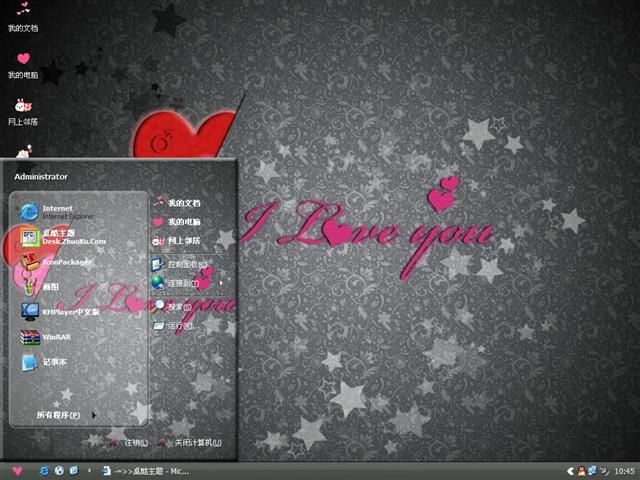Select 我的电脑 in Start menu right pane
The width and height of the screenshot is (640, 480).
pyautogui.click(x=177, y=222)
